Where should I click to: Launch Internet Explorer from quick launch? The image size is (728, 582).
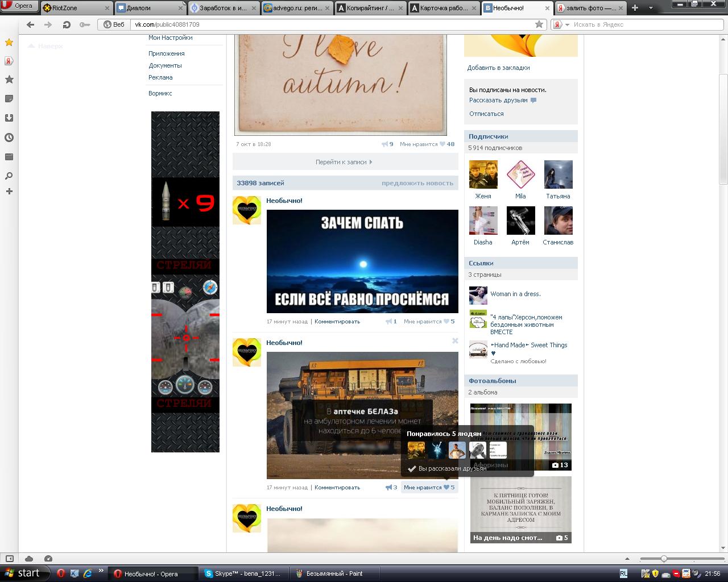pos(88,573)
